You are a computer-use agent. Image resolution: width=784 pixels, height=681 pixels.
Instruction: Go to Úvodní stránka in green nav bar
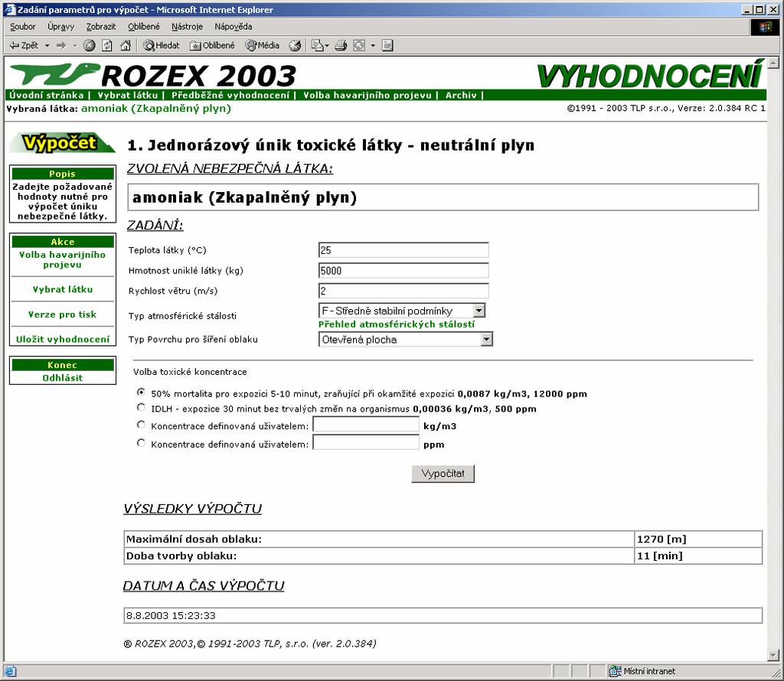tap(47, 95)
